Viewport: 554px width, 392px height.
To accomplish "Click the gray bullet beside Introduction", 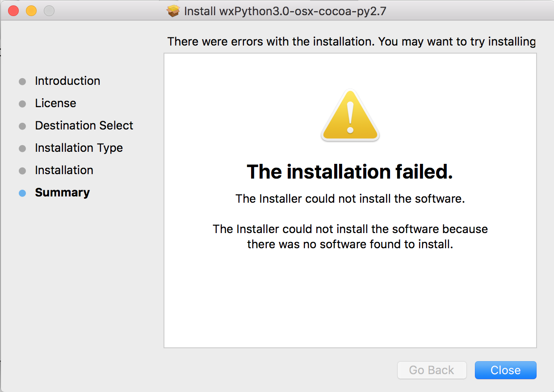I will tap(22, 82).
